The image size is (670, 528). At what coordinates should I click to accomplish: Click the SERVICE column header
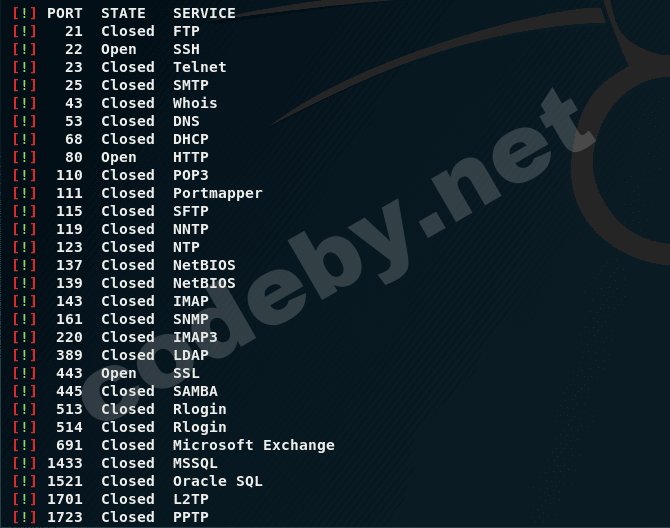pos(204,13)
